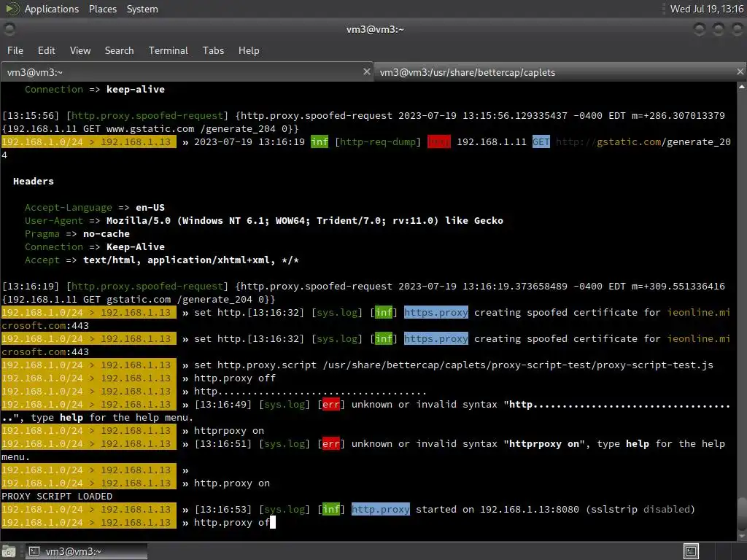The image size is (747, 560).
Task: Click the 'PROXY SCRIPT LOADED' text line
Action: 57,496
